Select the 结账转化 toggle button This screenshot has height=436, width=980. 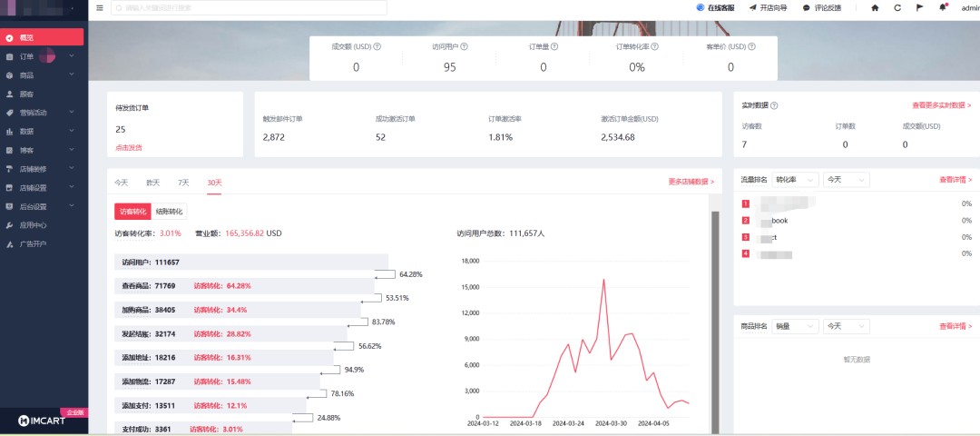170,212
